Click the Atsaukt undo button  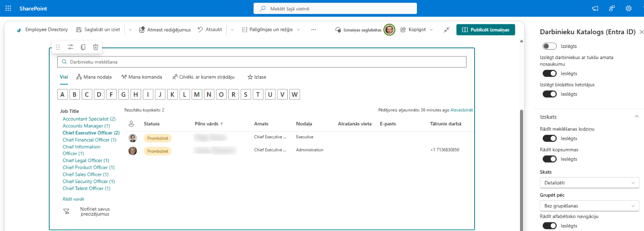tap(210, 30)
